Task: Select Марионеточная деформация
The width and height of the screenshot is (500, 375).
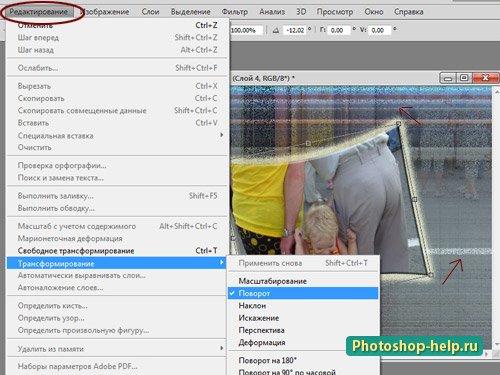Action: click(117, 238)
